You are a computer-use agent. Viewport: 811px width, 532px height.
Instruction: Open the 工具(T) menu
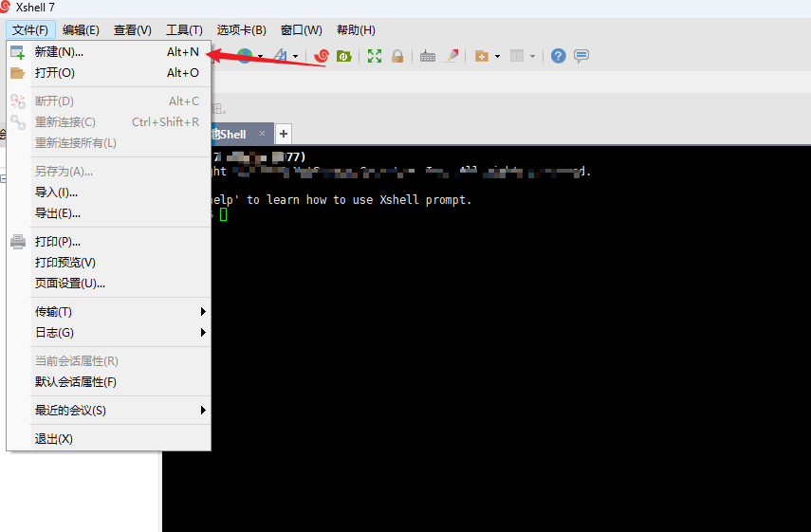184,30
